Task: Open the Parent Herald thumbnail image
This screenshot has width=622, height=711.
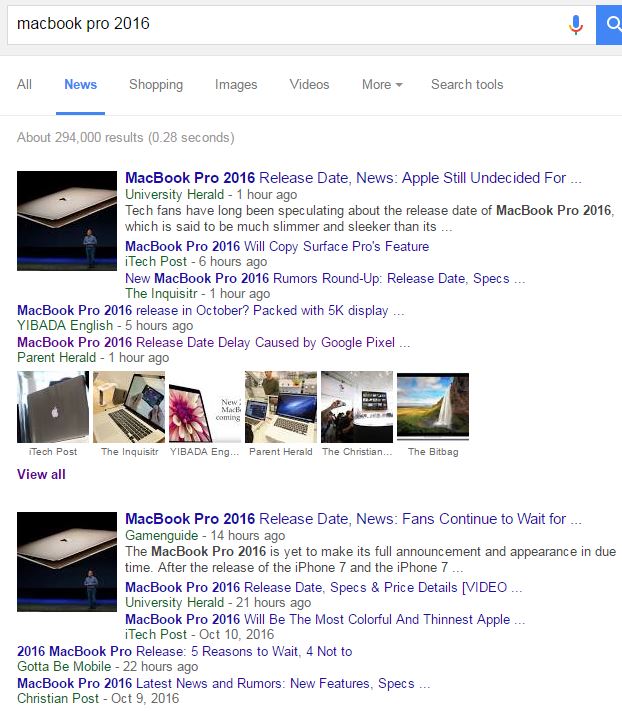Action: [281, 407]
